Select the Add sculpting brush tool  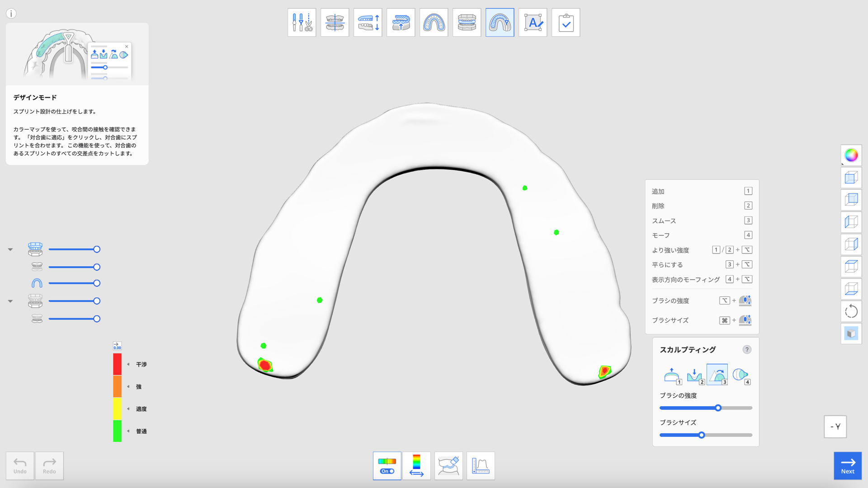coord(673,375)
